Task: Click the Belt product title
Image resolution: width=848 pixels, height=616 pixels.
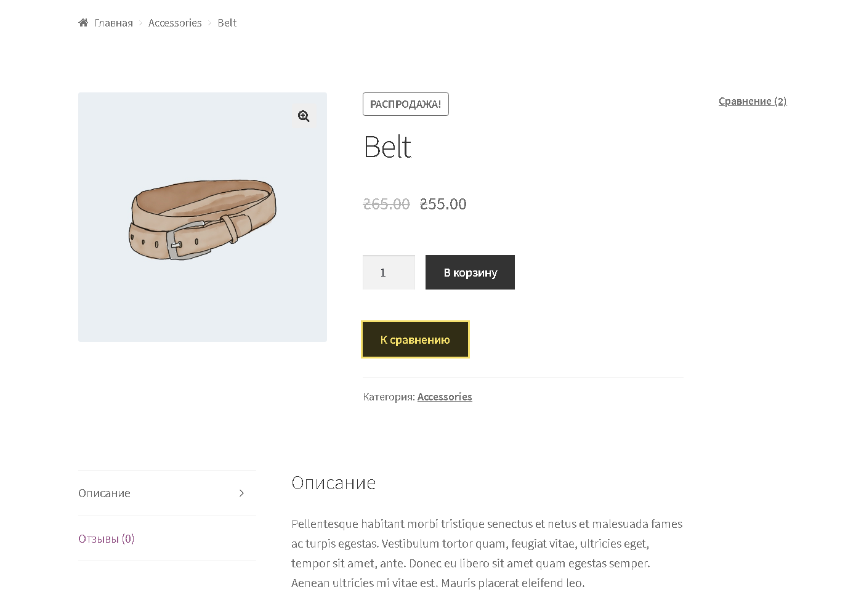Action: [x=387, y=147]
